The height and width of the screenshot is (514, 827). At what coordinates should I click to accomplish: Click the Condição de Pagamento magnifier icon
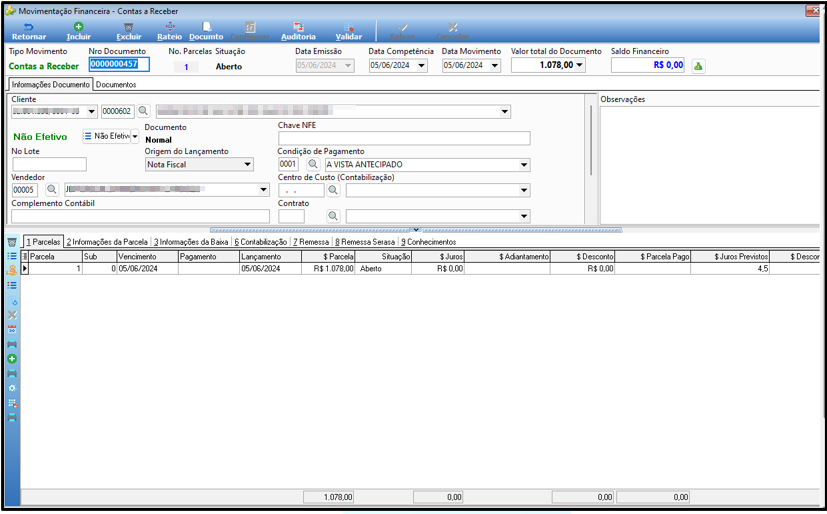[x=313, y=164]
